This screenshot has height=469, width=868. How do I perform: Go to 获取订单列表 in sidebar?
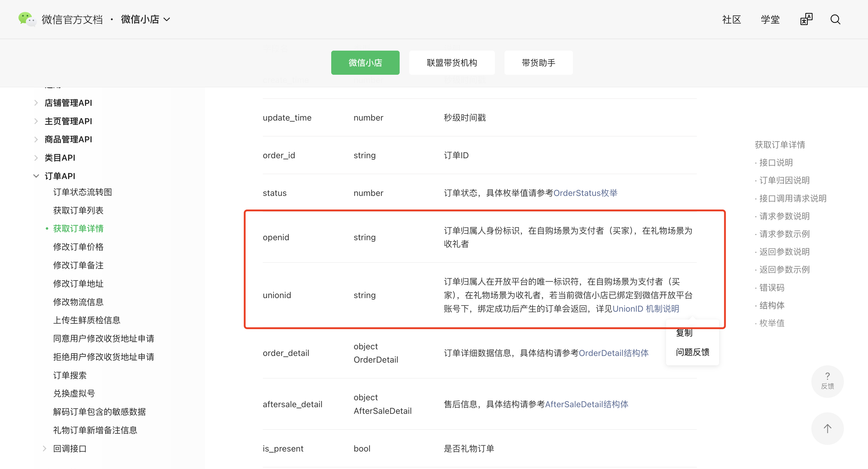click(78, 210)
